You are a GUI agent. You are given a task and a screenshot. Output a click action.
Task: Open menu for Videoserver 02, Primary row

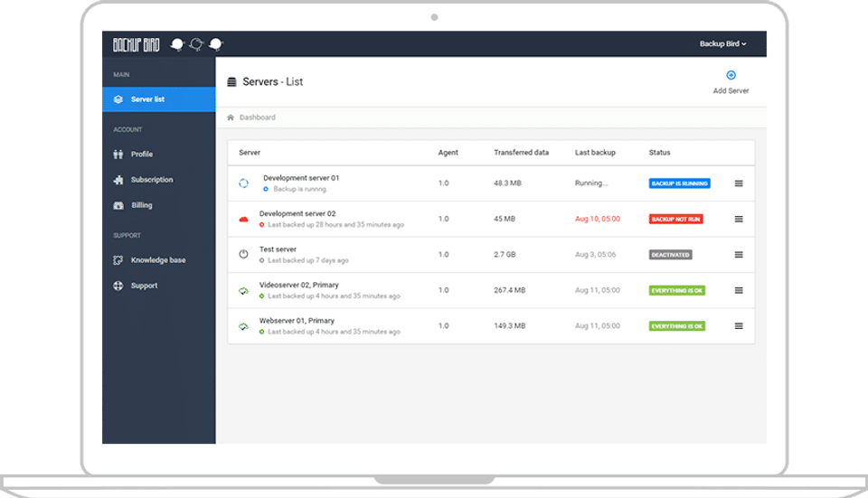tap(739, 290)
